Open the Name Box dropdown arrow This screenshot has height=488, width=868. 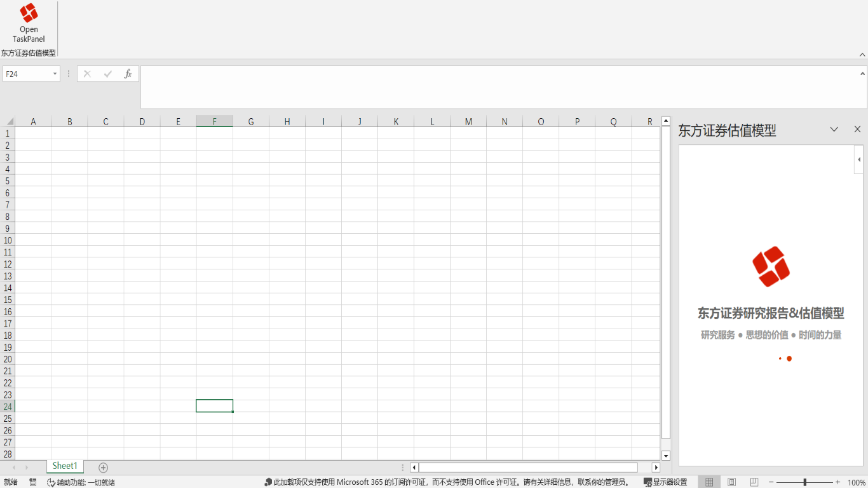55,74
